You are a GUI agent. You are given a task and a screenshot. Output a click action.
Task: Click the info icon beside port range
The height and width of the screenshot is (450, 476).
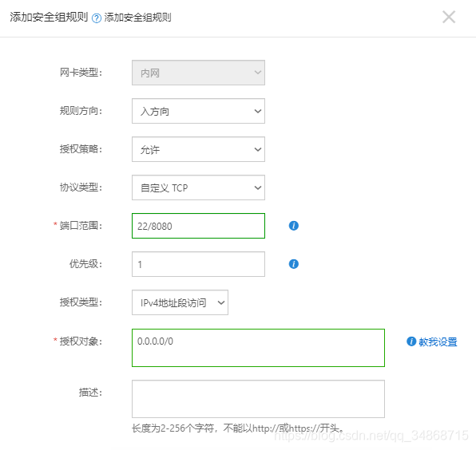pyautogui.click(x=294, y=226)
